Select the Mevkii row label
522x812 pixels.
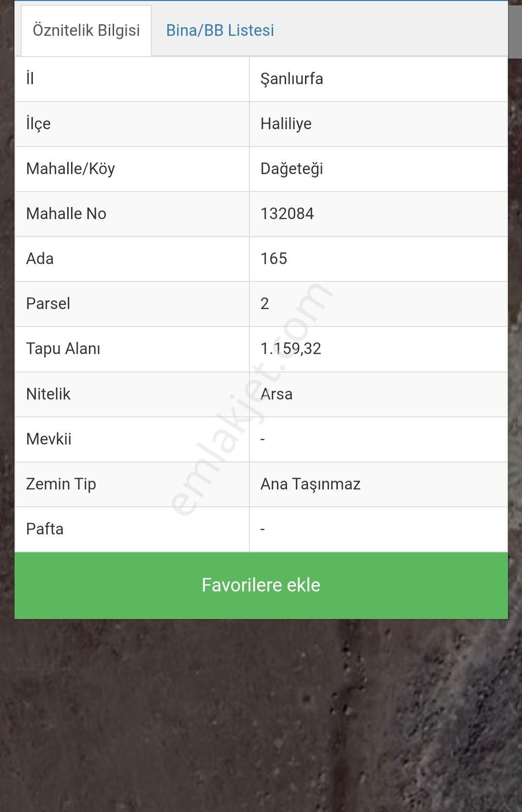(x=49, y=439)
